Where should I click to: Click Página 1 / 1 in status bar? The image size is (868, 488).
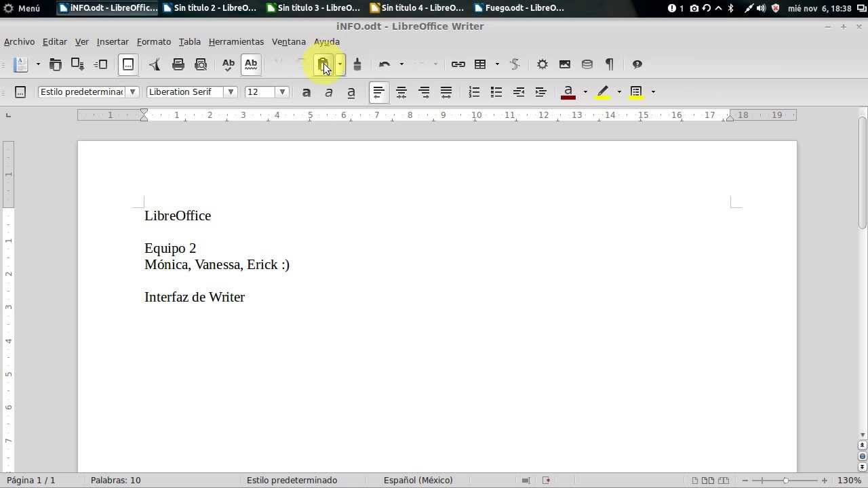point(31,481)
